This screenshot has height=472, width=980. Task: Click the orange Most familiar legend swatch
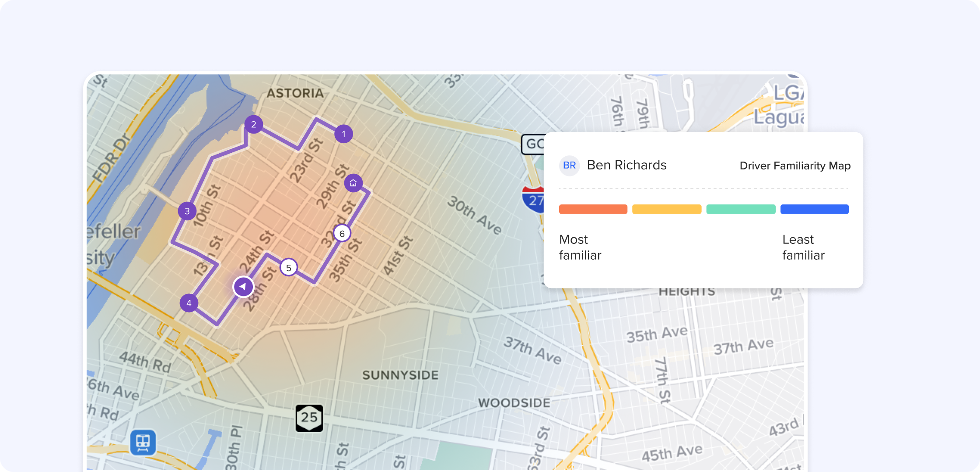point(593,209)
